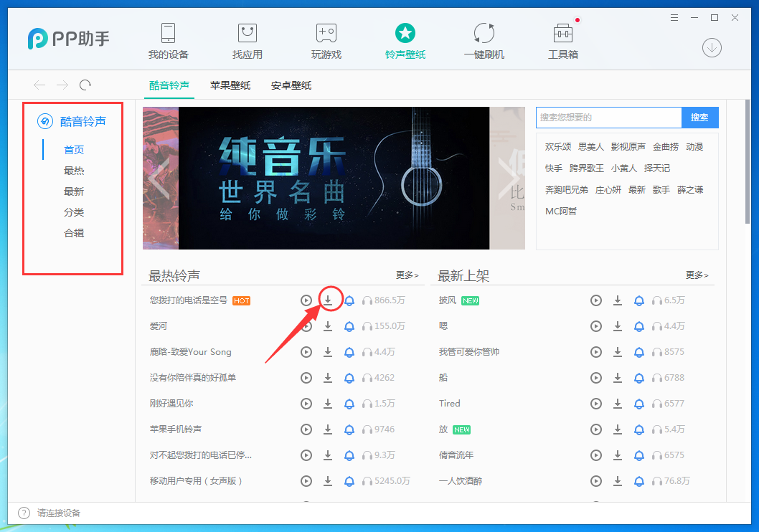The height and width of the screenshot is (532, 759).
Task: Refresh the page with the reload icon
Action: 85,85
